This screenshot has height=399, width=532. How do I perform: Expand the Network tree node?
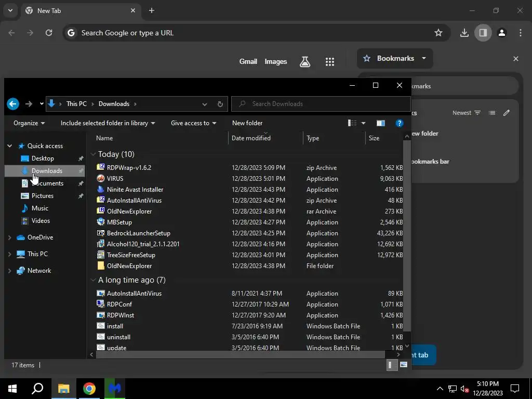coord(9,271)
